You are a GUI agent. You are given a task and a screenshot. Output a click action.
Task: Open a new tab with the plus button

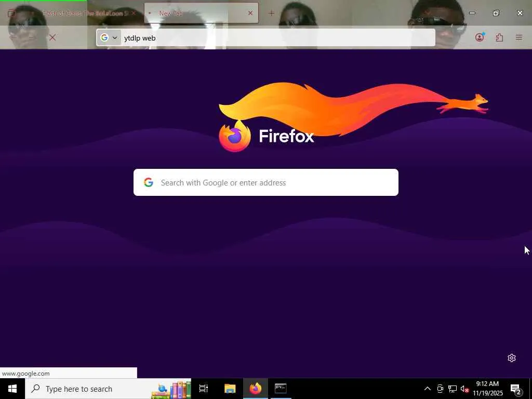coord(271,13)
